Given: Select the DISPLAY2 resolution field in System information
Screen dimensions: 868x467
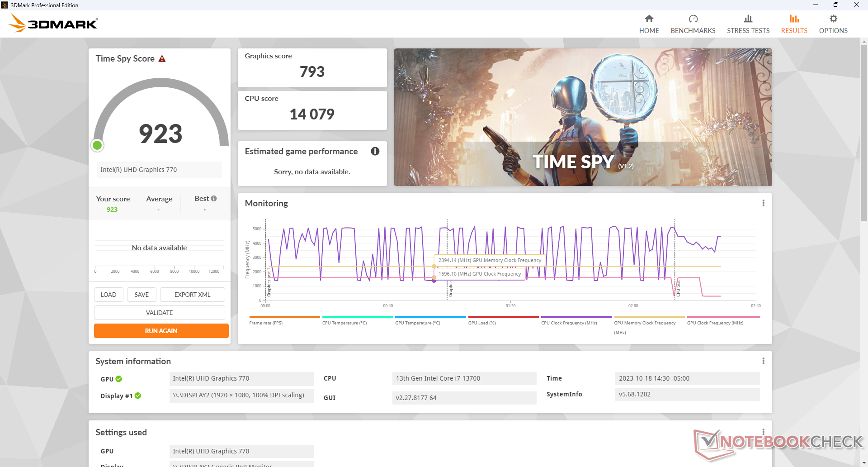Looking at the screenshot, I should point(241,395).
